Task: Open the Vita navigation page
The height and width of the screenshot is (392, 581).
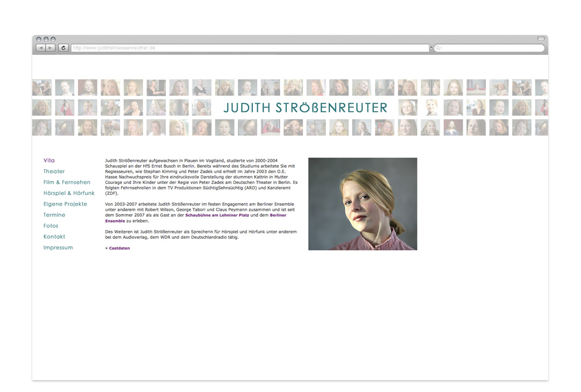Action: 49,160
